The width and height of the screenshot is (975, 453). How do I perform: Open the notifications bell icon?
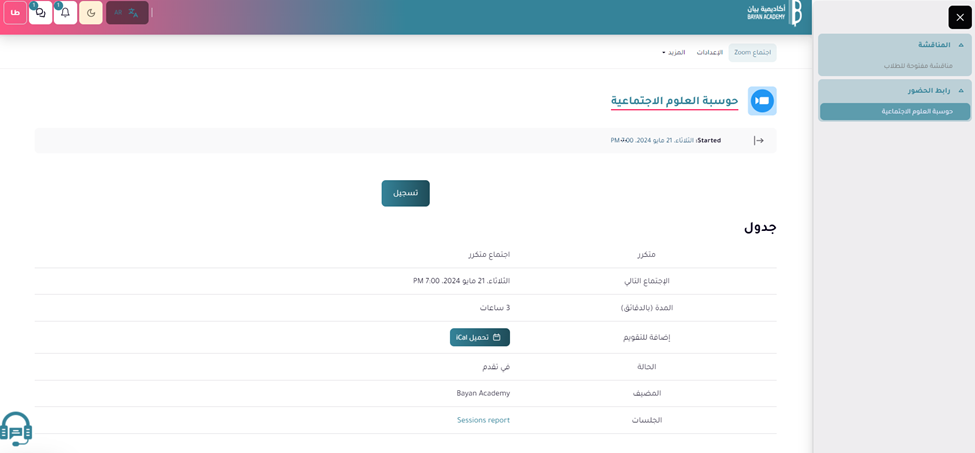65,13
